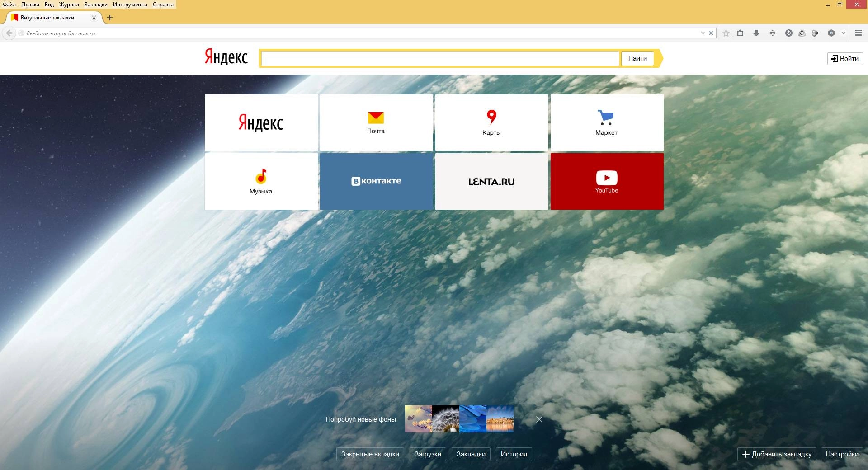Choose the dandelion background thumbnail
Viewport: 868px width, 470px height.
click(446, 419)
